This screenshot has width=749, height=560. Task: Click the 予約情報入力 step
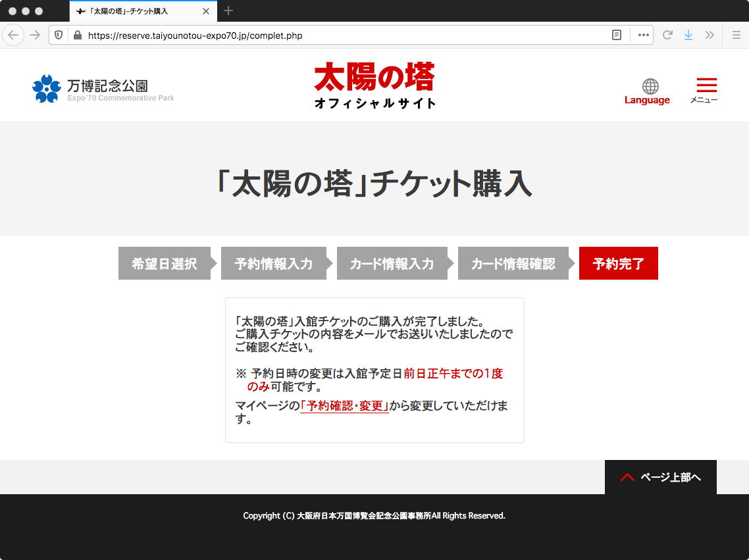click(x=273, y=263)
